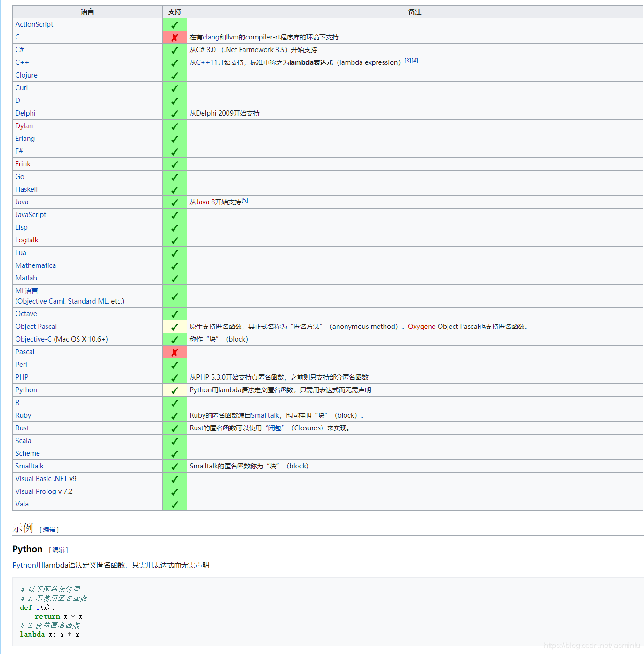Open the Visual Basic .NET link

point(41,479)
